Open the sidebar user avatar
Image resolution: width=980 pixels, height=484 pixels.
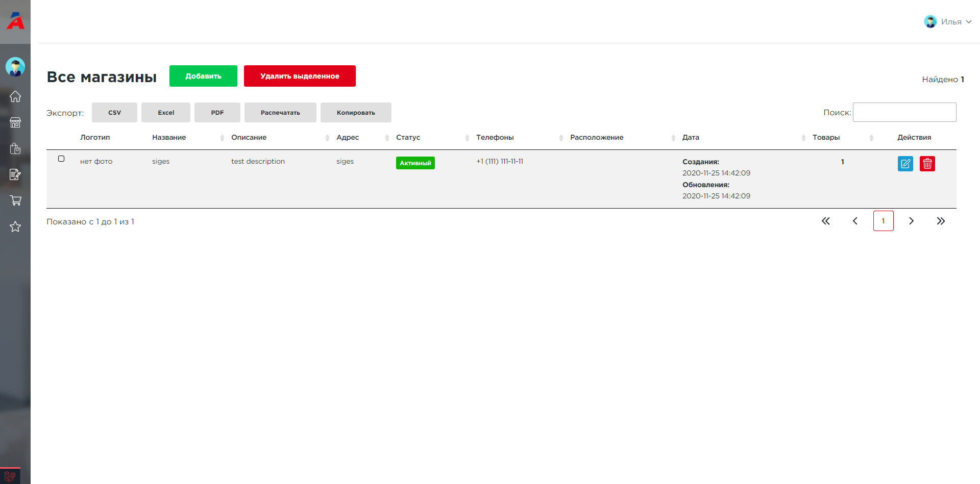click(x=15, y=67)
